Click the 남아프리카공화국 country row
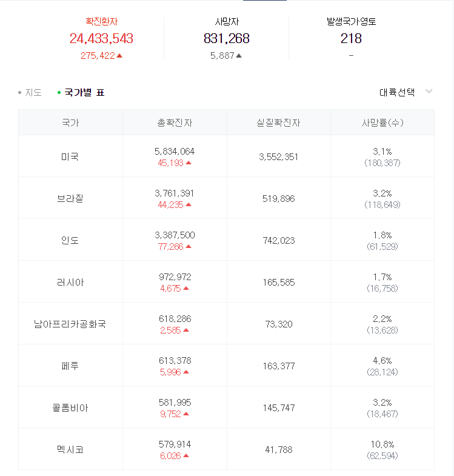Viewport: 454px width, 476px height. [x=70, y=324]
